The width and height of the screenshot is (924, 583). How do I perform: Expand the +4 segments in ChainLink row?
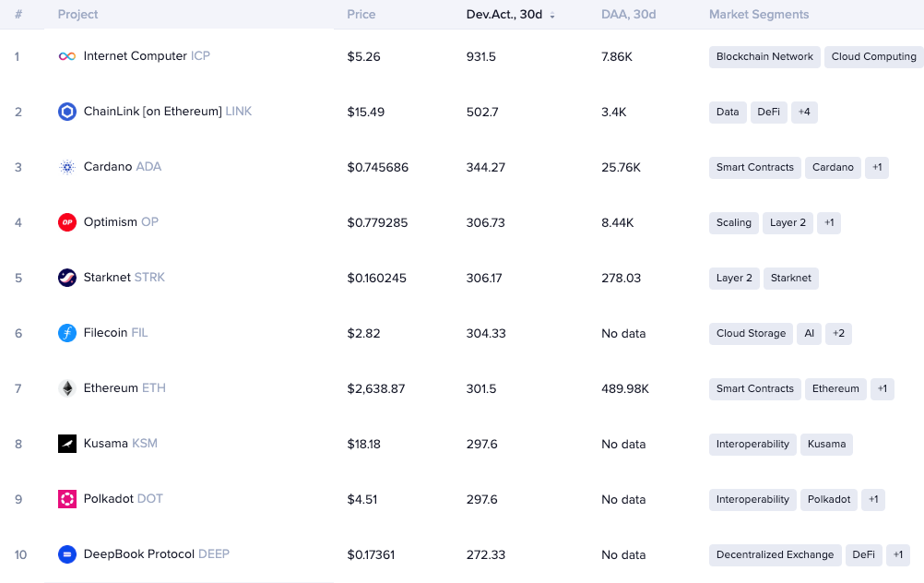coord(804,112)
